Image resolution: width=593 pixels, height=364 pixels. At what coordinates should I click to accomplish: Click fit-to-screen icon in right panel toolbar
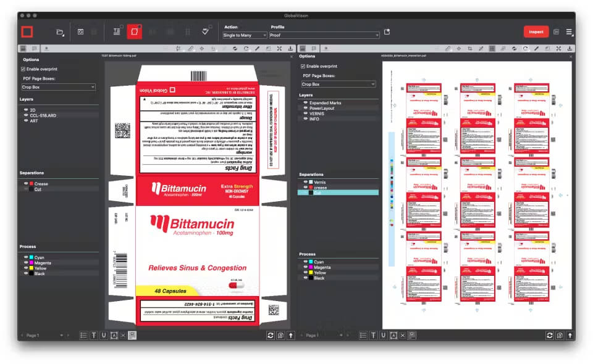[x=558, y=48]
